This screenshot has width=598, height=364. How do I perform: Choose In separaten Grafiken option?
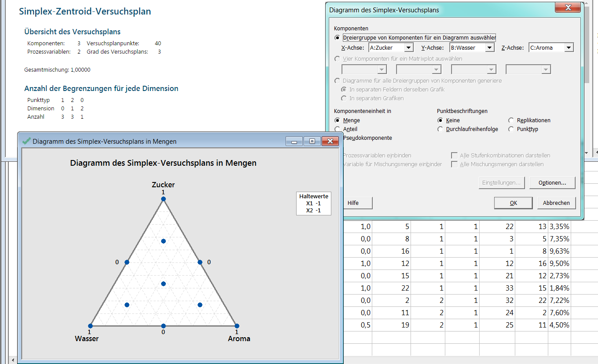pyautogui.click(x=345, y=98)
